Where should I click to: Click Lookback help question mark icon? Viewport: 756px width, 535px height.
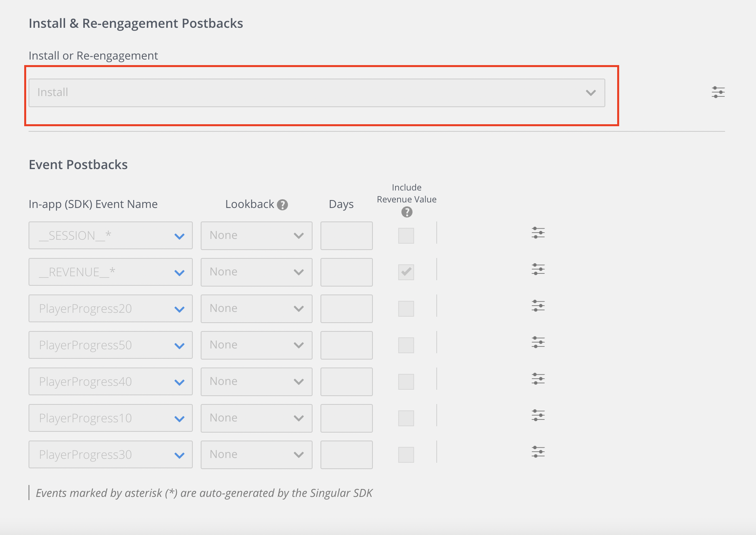[282, 205]
